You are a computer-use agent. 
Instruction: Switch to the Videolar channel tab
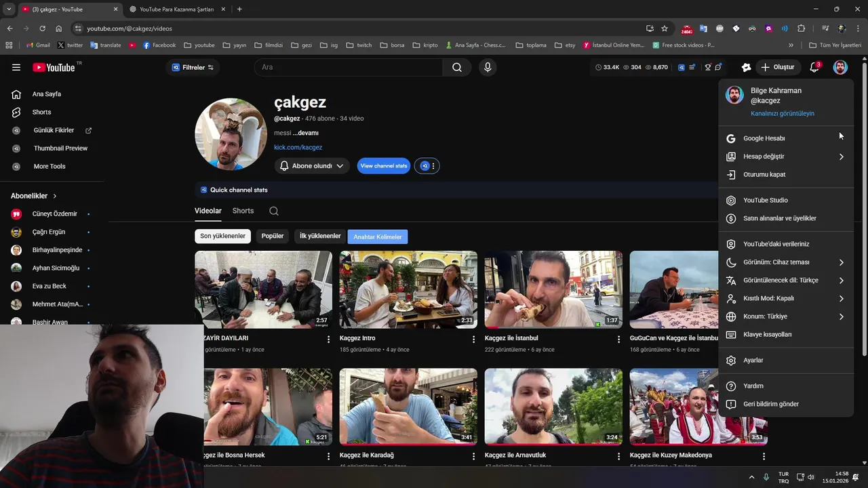coord(208,211)
